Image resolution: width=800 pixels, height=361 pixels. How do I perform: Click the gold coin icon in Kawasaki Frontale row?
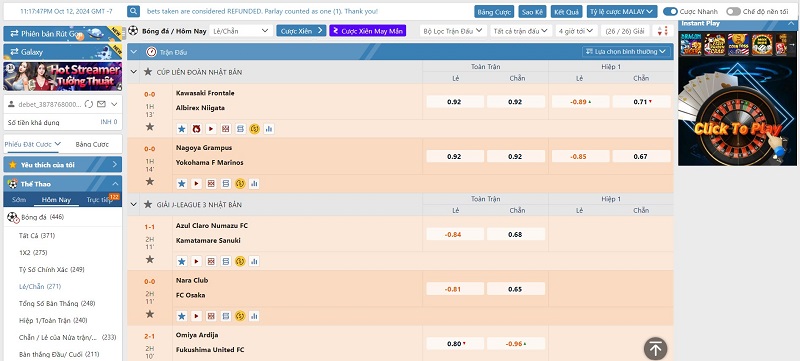coord(255,129)
